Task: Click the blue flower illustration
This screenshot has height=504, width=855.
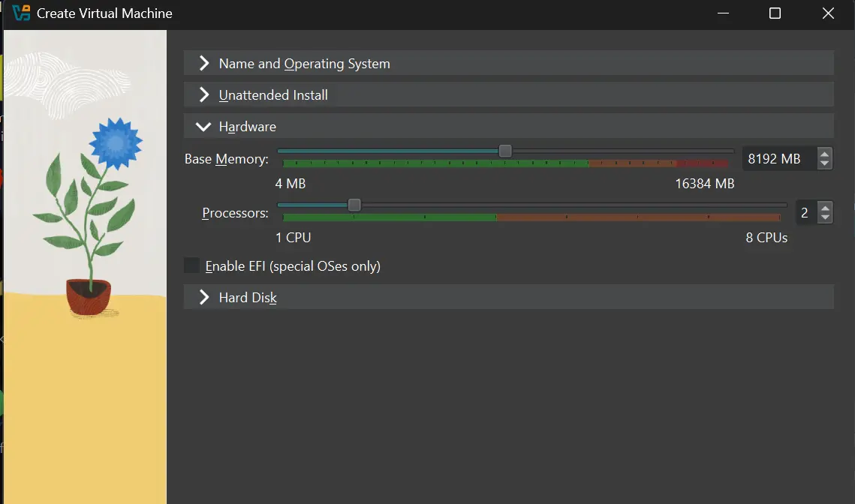Action: [116, 142]
